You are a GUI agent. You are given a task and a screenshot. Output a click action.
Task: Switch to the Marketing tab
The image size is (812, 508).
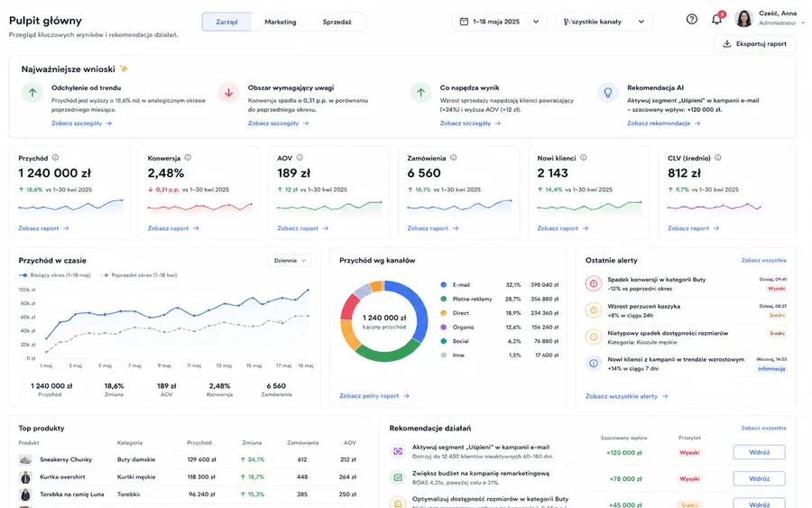click(x=281, y=22)
